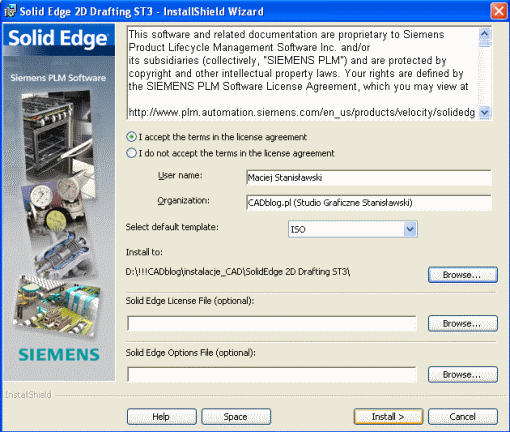
Task: Click the oven product image in sidebar
Action: pos(57,133)
